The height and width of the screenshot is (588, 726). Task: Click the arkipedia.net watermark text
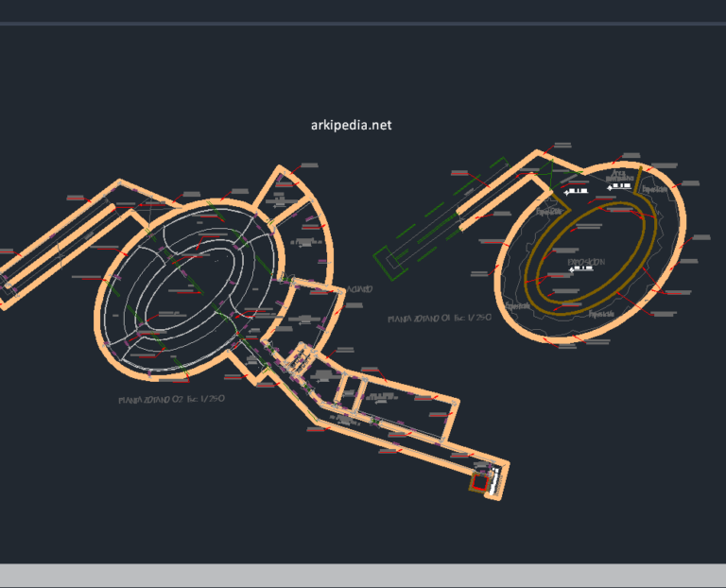click(x=351, y=125)
